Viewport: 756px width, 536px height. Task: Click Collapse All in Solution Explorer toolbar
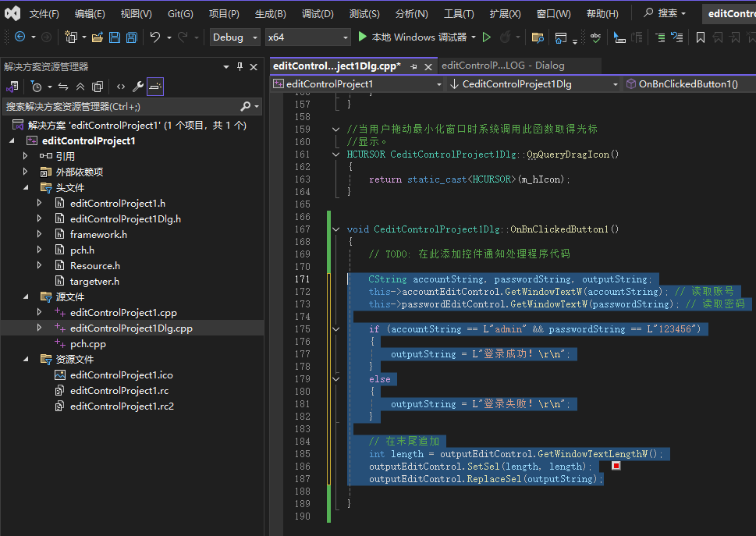[x=80, y=87]
